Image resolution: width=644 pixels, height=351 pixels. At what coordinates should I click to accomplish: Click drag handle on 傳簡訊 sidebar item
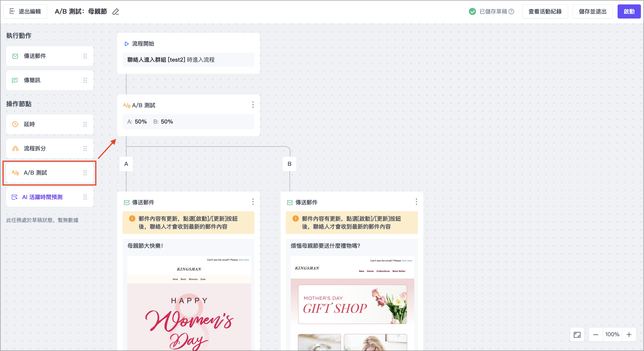[85, 80]
